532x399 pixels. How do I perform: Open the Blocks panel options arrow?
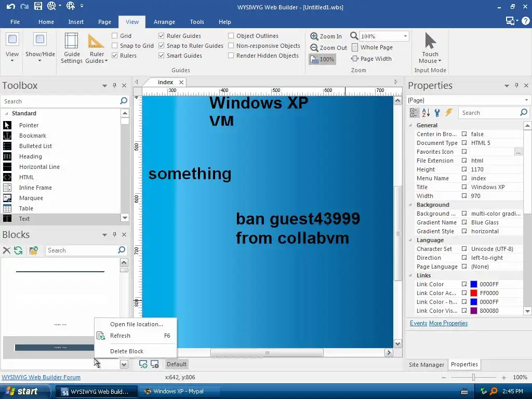104,235
